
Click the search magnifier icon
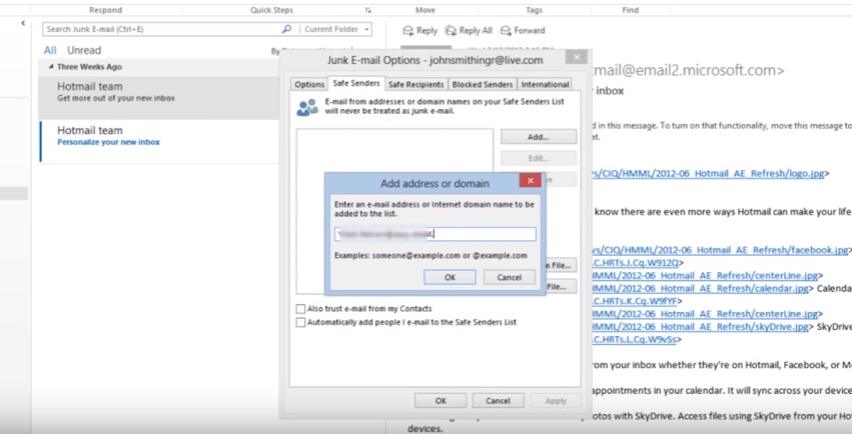click(287, 30)
